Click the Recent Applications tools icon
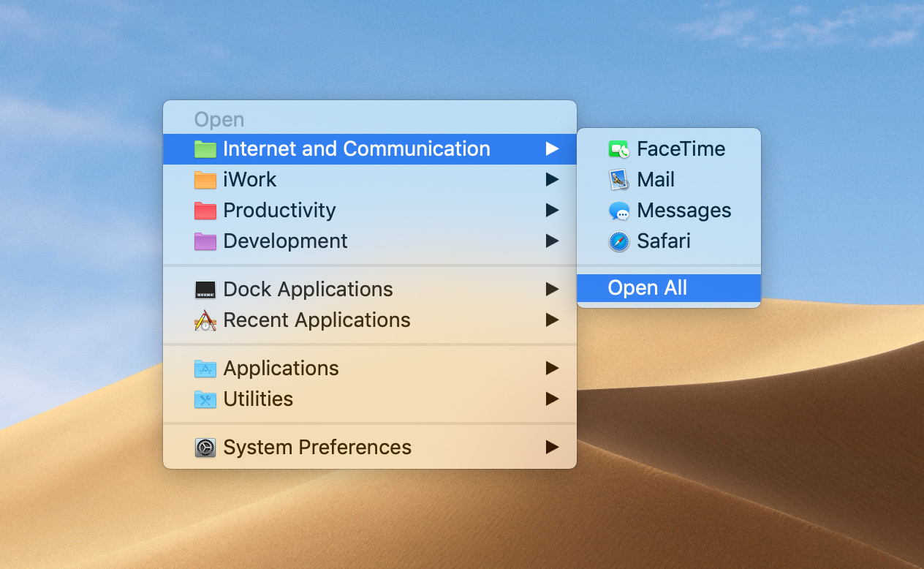The image size is (924, 569). pyautogui.click(x=205, y=320)
